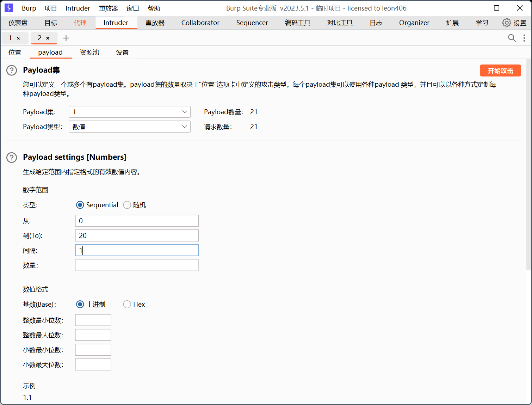Open settings via the gear icon

[507, 23]
